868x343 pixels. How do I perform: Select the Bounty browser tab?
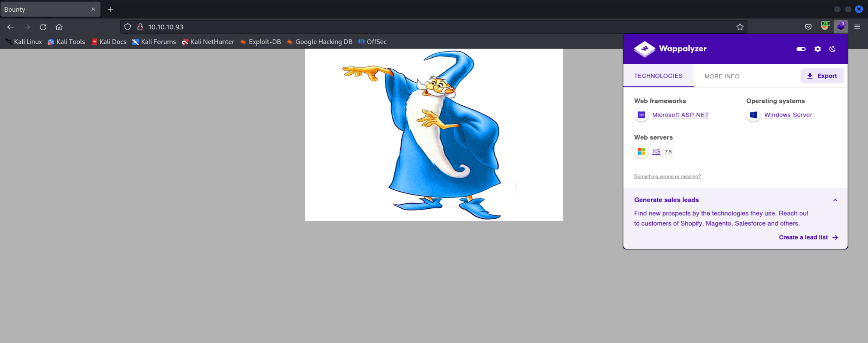(50, 9)
